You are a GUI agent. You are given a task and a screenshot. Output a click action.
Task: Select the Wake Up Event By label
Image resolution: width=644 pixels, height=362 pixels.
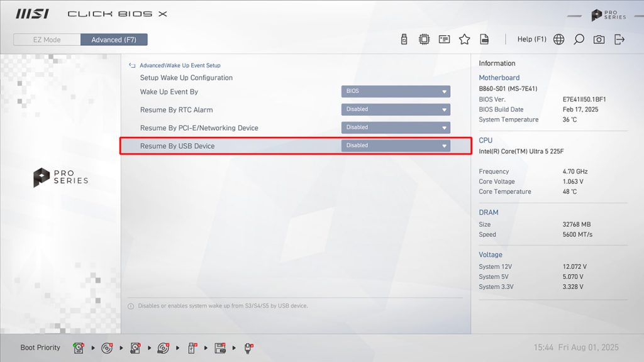169,92
